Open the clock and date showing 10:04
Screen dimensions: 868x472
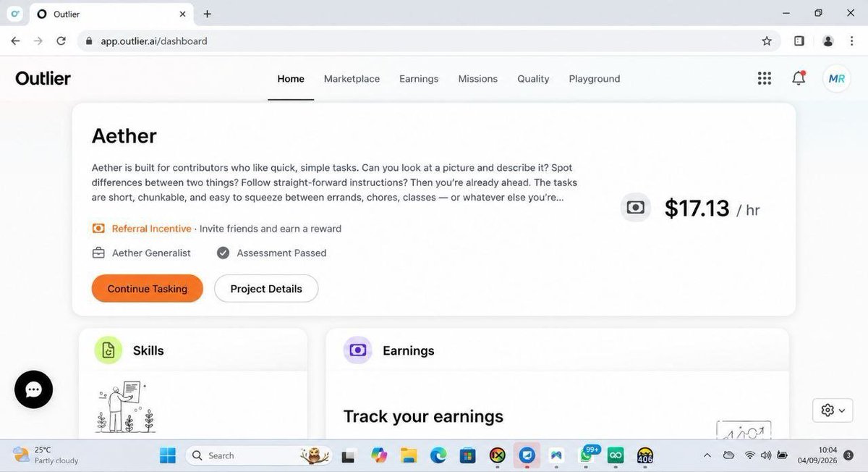point(817,455)
